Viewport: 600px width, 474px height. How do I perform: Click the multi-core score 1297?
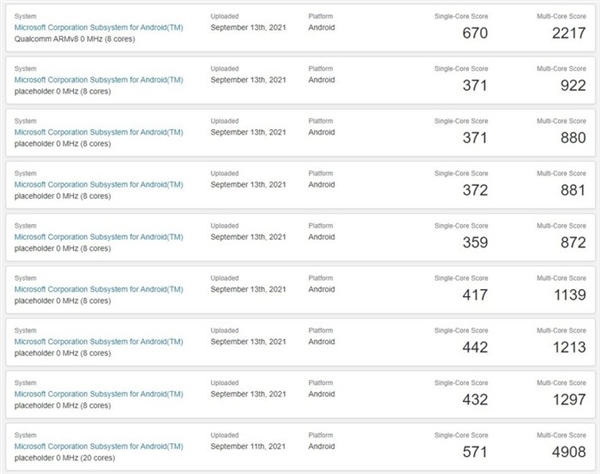pyautogui.click(x=565, y=399)
